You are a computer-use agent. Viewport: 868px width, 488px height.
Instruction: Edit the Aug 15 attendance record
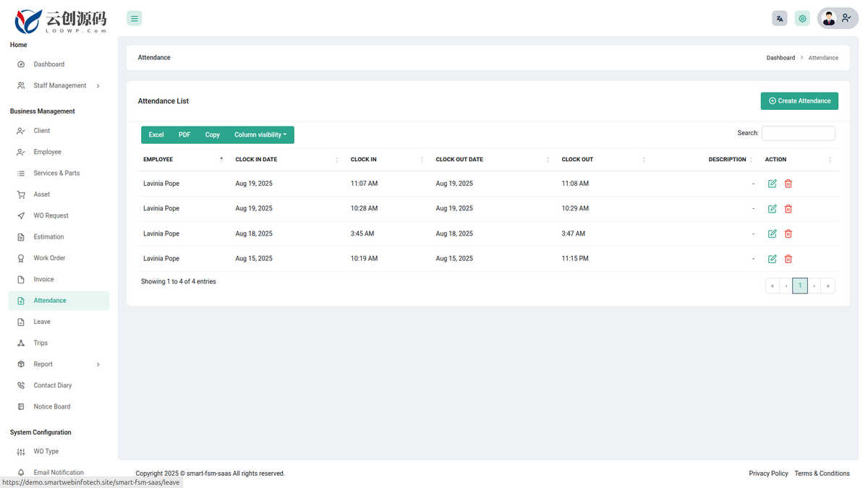[772, 259]
